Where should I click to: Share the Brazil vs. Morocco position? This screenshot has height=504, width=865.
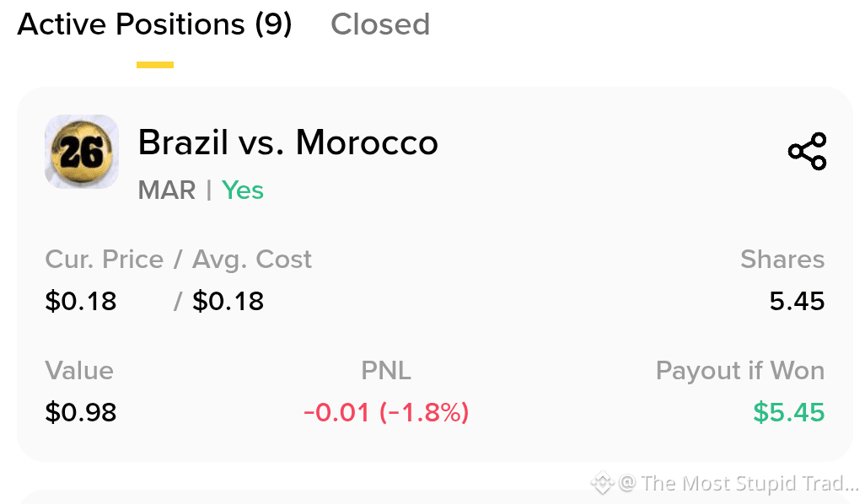click(x=807, y=151)
